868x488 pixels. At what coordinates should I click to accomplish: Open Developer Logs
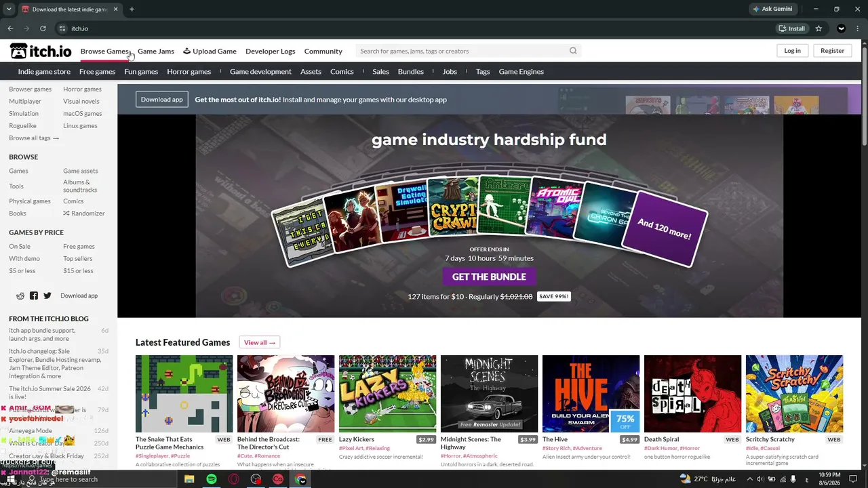point(270,51)
